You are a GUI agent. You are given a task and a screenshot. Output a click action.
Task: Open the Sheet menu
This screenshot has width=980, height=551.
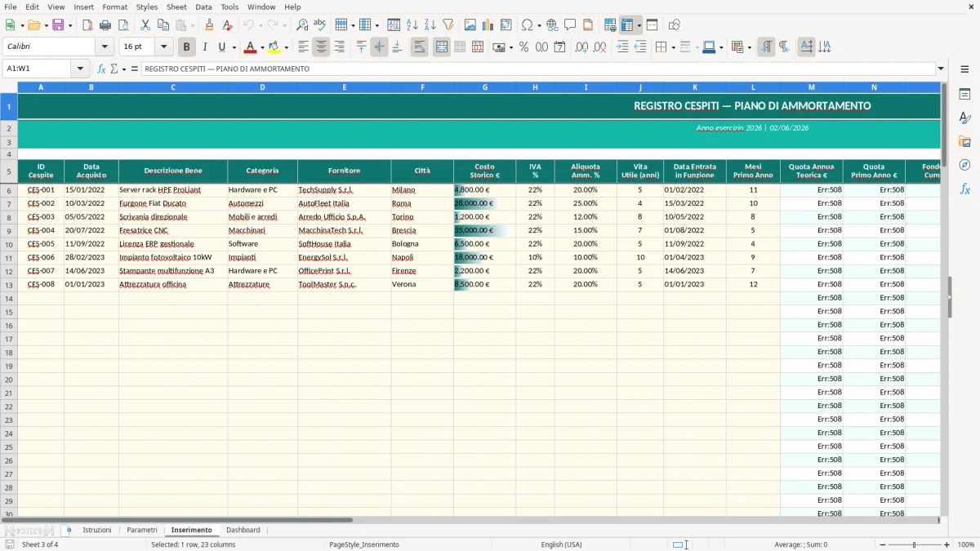pos(176,7)
